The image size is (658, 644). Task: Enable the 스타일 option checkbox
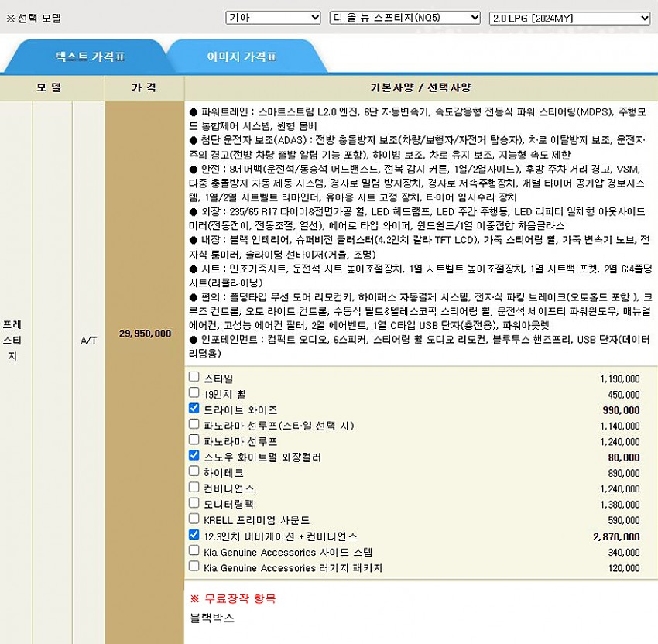(x=194, y=377)
